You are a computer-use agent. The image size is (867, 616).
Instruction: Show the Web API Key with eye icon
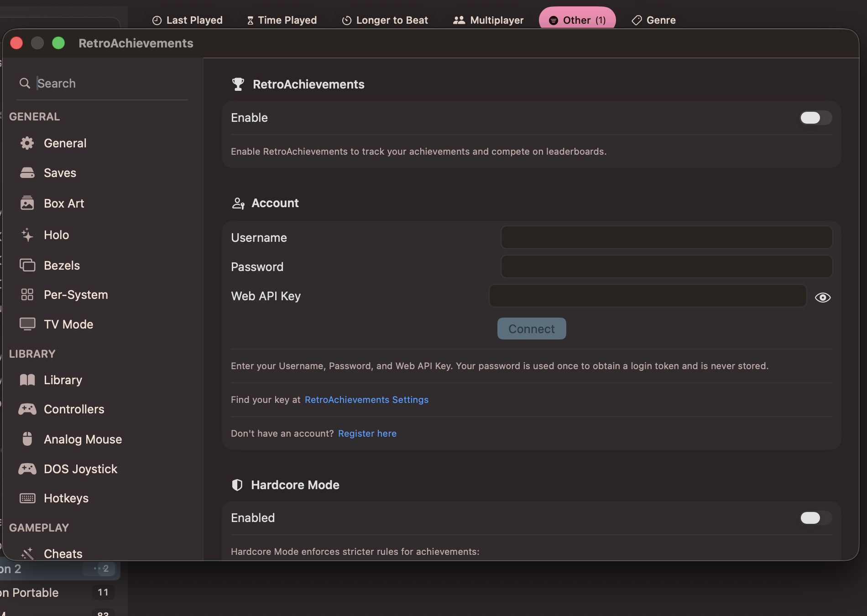pyautogui.click(x=823, y=298)
